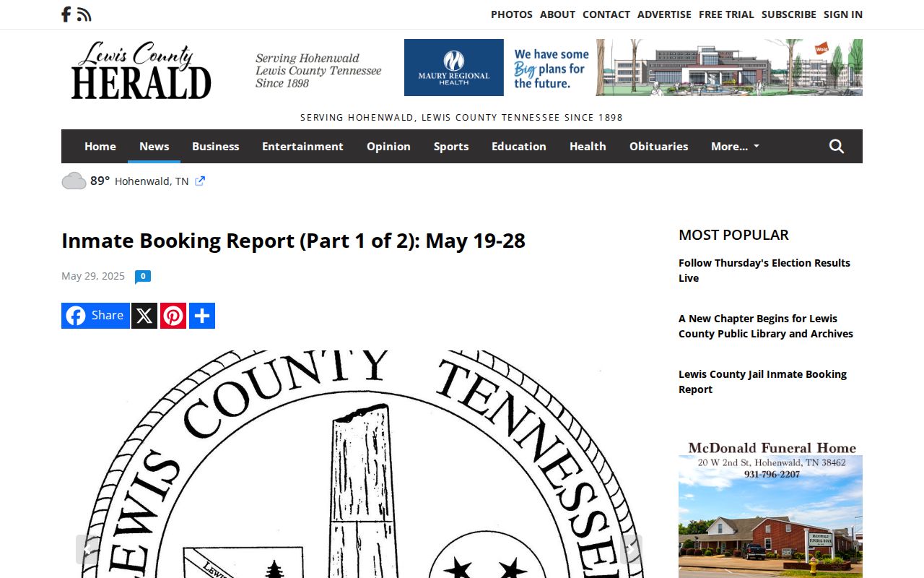
Task: Open more sharing options plus icon
Action: tap(202, 316)
